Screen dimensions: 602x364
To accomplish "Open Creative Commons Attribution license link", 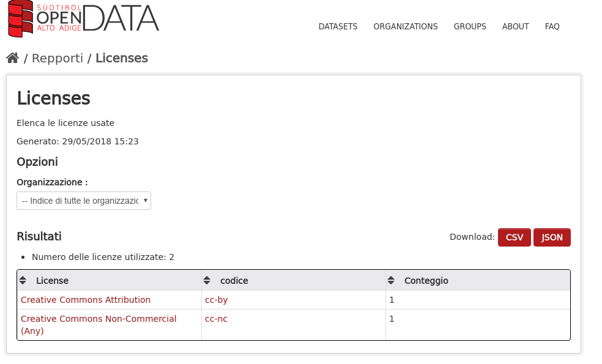I will pos(86,300).
